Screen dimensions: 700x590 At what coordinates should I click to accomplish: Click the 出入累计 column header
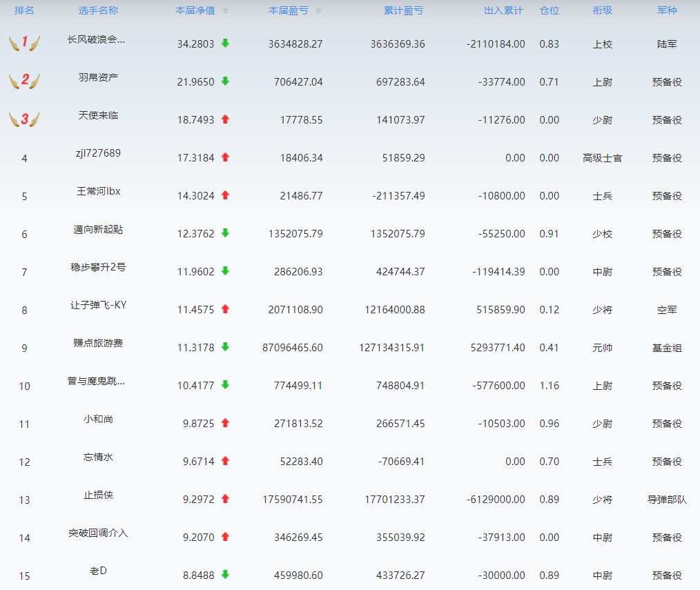[x=503, y=11]
